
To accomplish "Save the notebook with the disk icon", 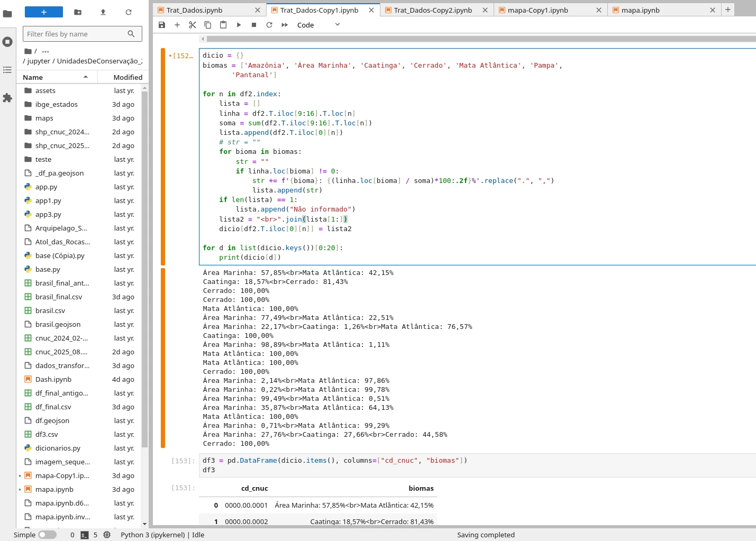I will click(162, 25).
